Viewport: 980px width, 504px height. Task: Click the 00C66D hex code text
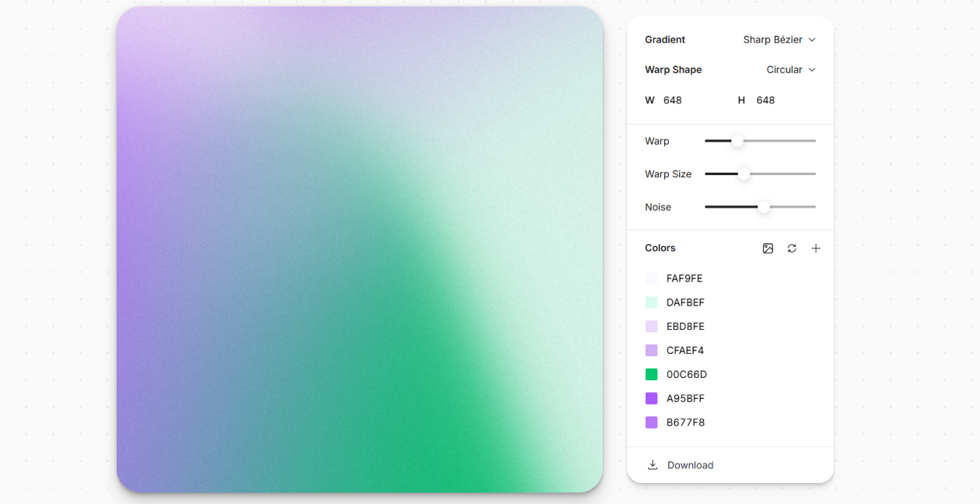(687, 375)
